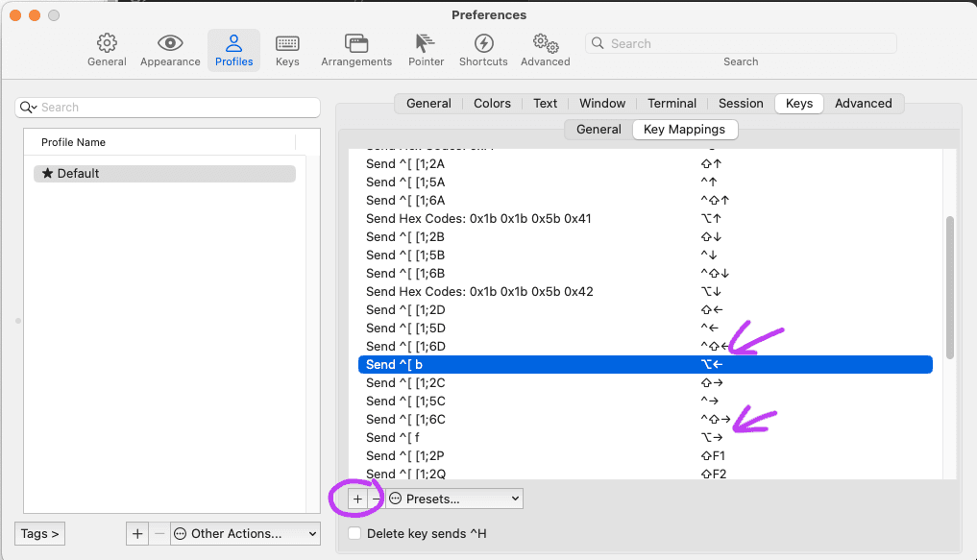Image resolution: width=977 pixels, height=560 pixels.
Task: Open the Pointer preferences pane
Action: [426, 50]
